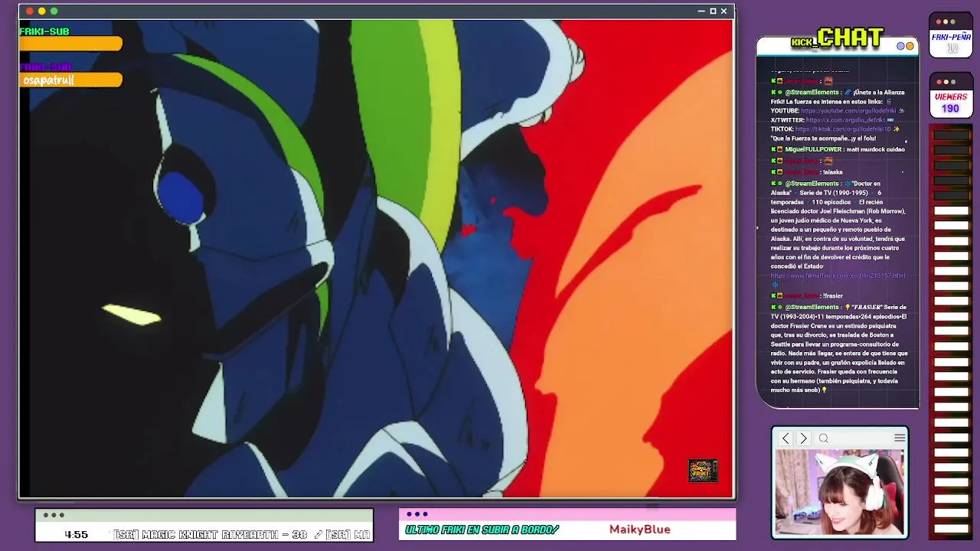This screenshot has height=551, width=980.
Task: Click the streamer webcam thumbnail
Action: [840, 492]
